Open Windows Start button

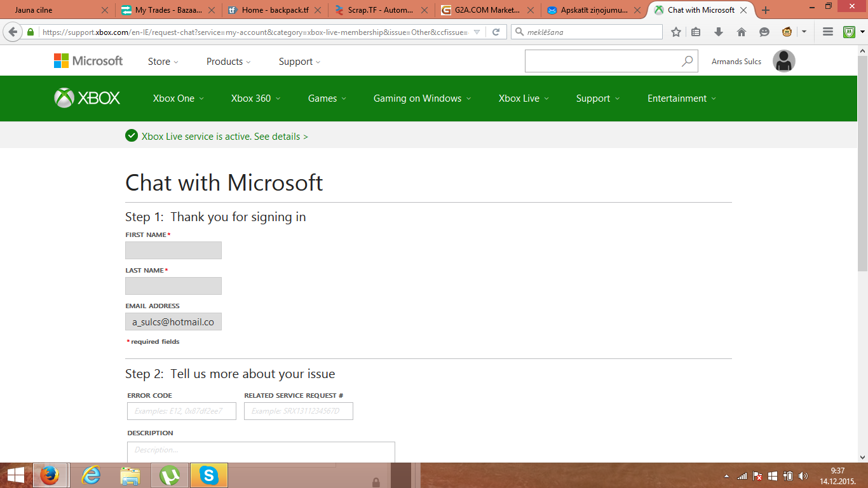coord(15,475)
